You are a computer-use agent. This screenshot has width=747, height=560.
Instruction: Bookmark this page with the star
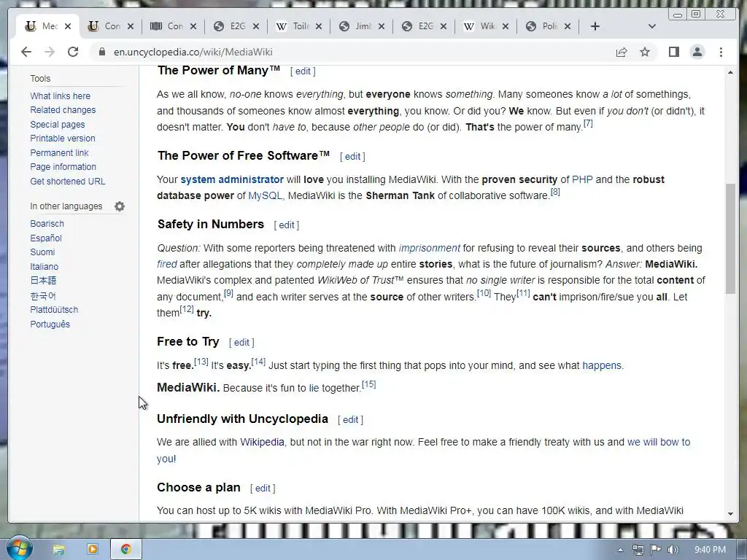coord(645,52)
